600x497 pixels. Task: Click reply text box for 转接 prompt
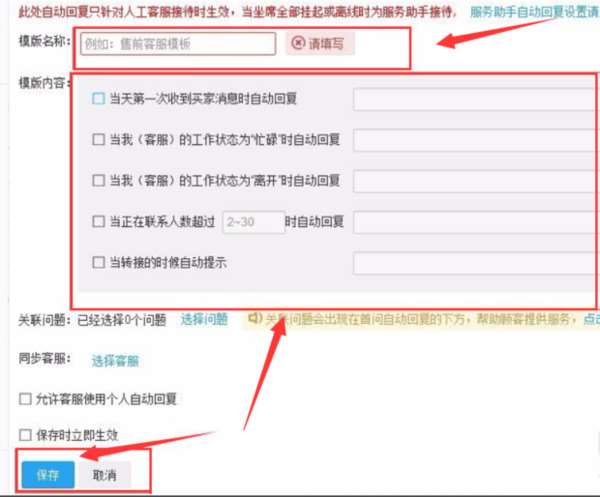point(474,263)
